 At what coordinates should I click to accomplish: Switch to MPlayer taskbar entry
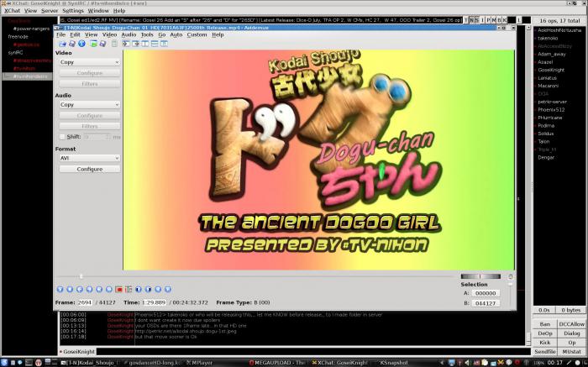tap(199, 363)
